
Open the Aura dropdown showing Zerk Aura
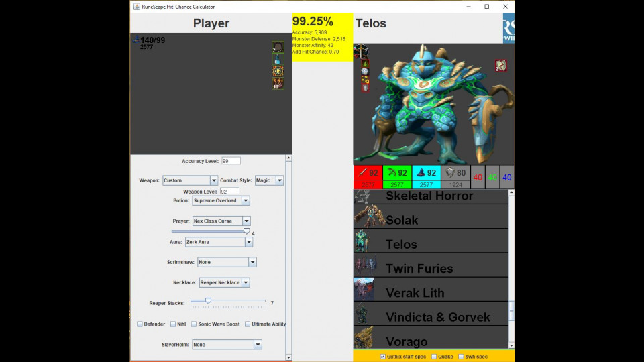(x=218, y=242)
